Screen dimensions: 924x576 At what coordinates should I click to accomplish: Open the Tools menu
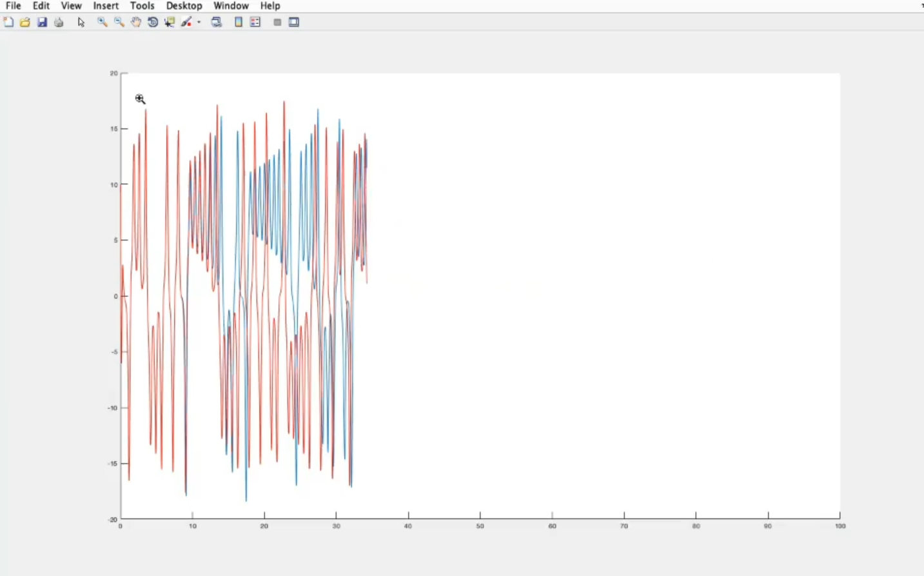click(142, 6)
